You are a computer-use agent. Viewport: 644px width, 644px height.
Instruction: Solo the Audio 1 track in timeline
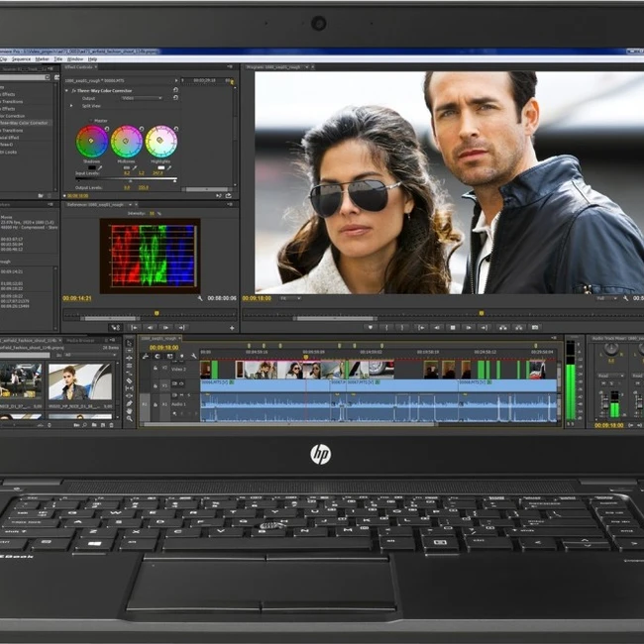click(189, 395)
